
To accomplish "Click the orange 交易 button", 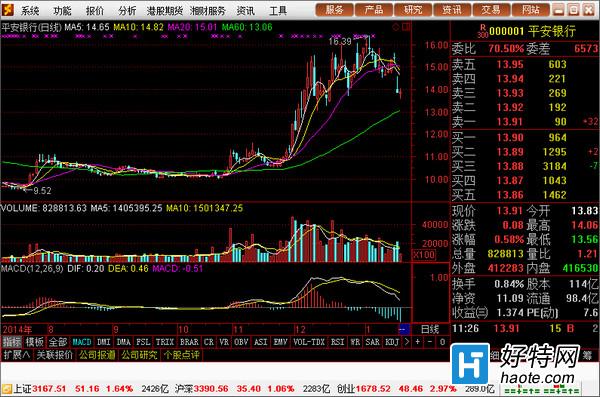I will point(491,10).
